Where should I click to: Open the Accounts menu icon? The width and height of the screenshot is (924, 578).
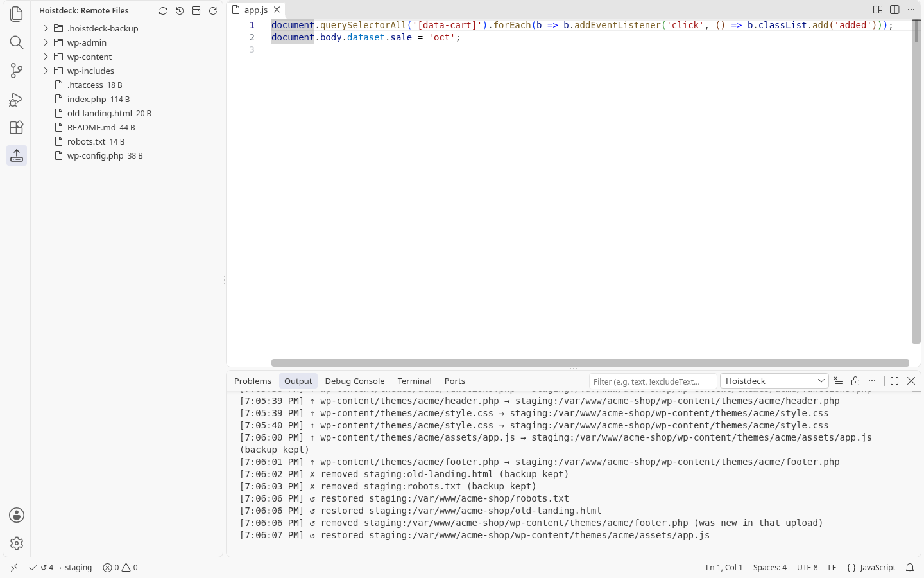point(17,515)
